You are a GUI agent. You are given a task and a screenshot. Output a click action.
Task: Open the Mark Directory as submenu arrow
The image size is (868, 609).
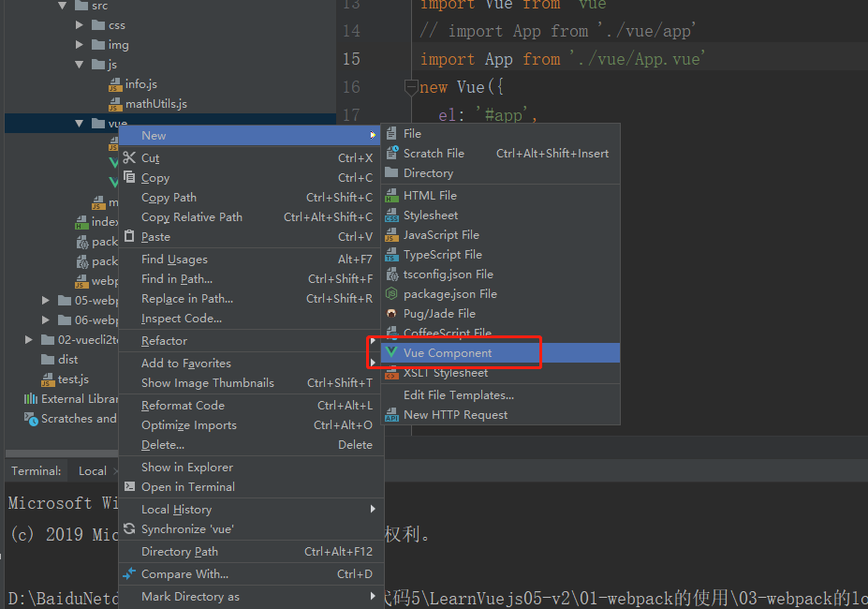(x=373, y=596)
